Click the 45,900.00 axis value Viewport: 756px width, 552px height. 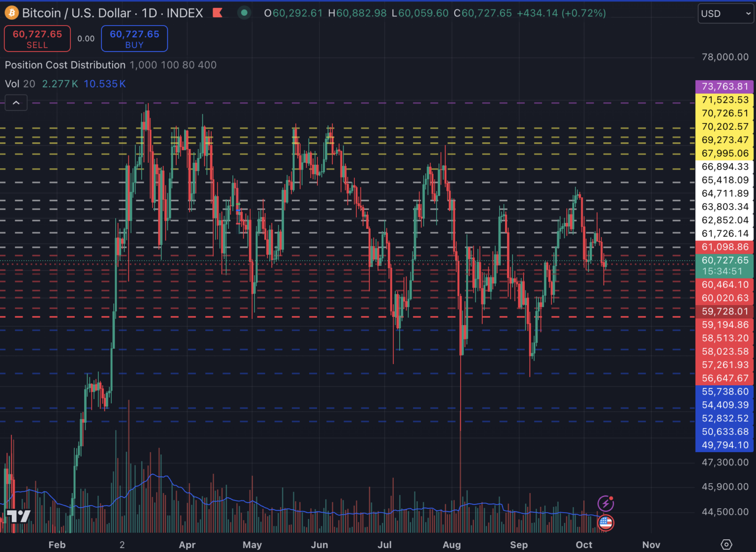pos(725,487)
